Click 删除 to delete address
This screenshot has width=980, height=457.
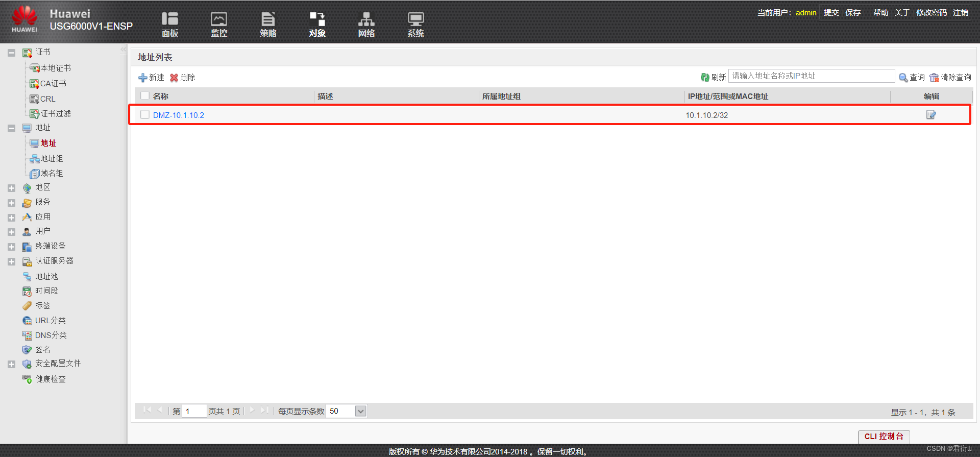pyautogui.click(x=183, y=78)
